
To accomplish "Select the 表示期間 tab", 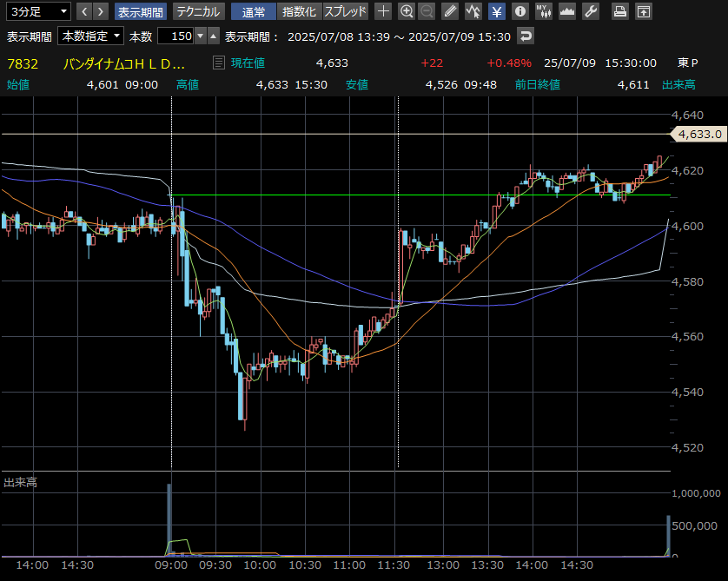I will (x=140, y=11).
